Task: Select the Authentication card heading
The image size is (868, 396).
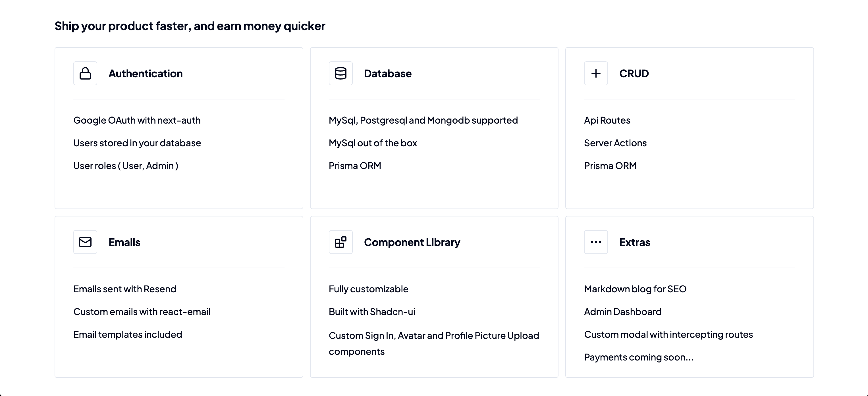Action: pyautogui.click(x=146, y=73)
